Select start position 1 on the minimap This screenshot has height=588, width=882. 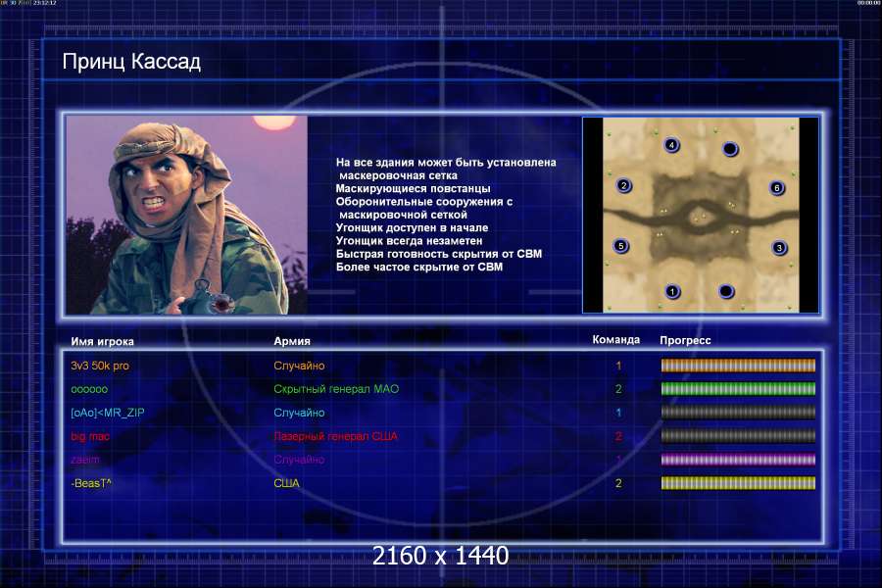tap(672, 291)
